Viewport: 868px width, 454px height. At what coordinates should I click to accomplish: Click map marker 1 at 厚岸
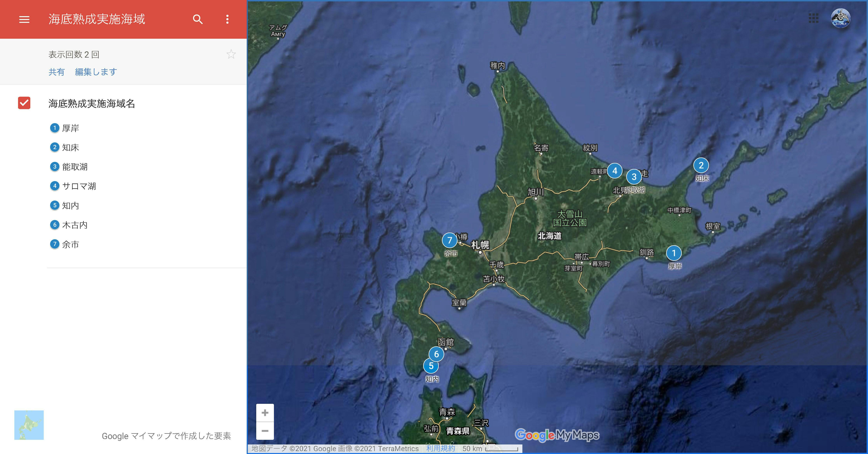(674, 253)
